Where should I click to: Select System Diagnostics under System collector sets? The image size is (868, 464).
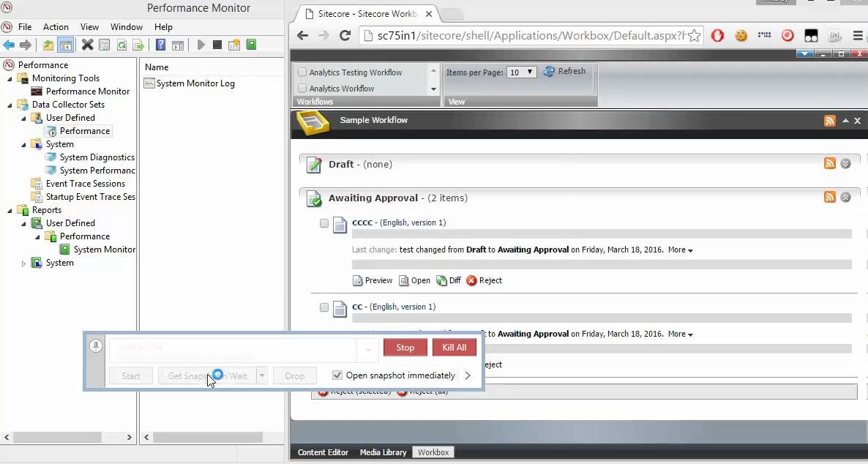pyautogui.click(x=90, y=158)
